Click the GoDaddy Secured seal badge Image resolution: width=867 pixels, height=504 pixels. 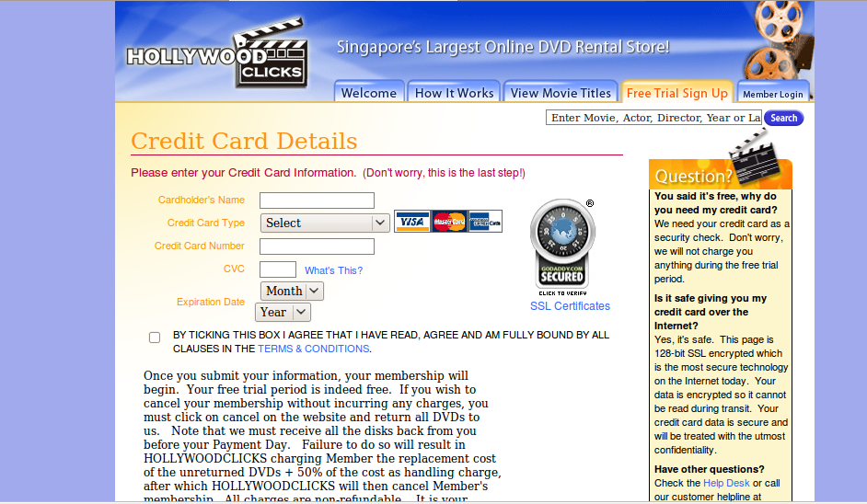coord(562,246)
